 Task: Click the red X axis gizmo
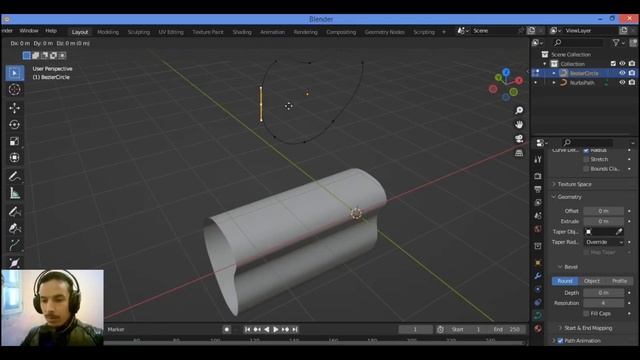[519, 80]
